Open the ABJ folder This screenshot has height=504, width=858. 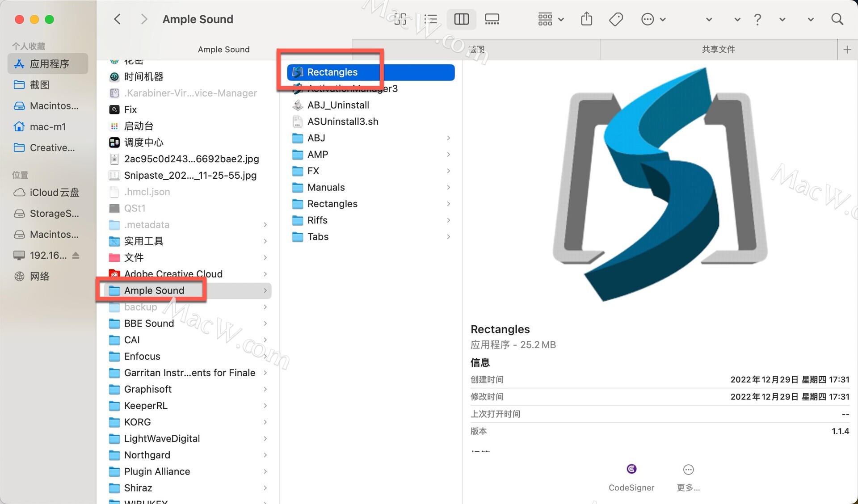click(371, 138)
